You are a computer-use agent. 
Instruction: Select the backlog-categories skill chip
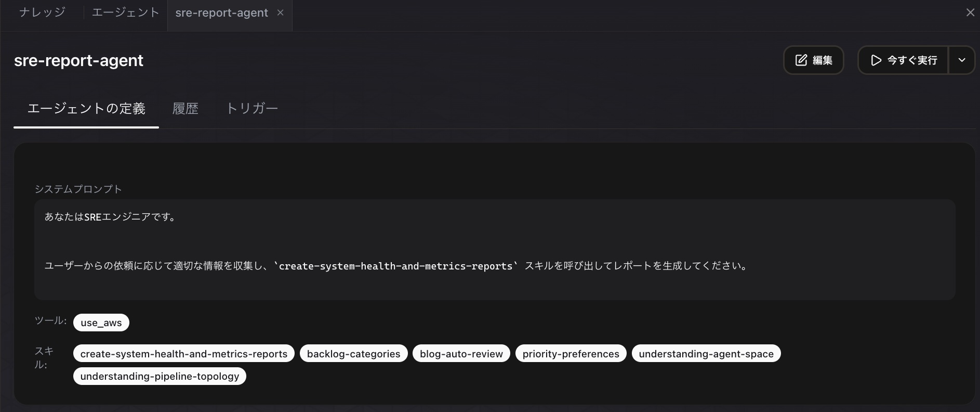(x=354, y=354)
